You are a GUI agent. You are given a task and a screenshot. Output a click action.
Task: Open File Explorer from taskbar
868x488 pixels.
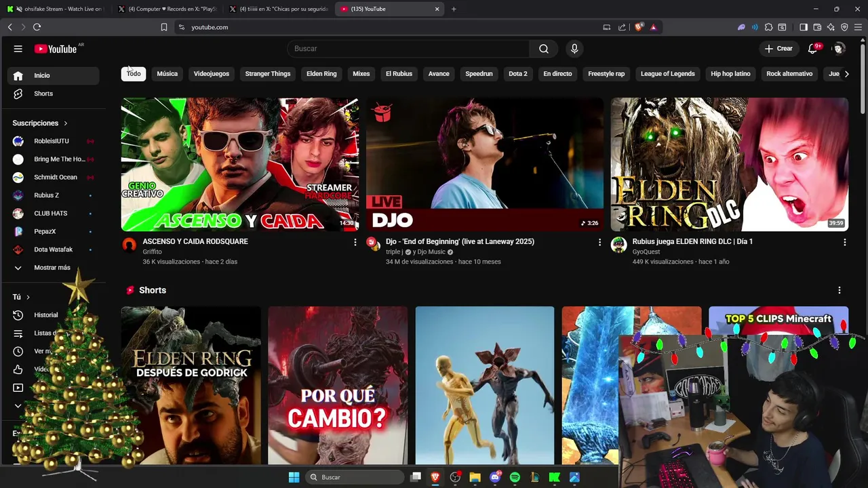click(475, 477)
